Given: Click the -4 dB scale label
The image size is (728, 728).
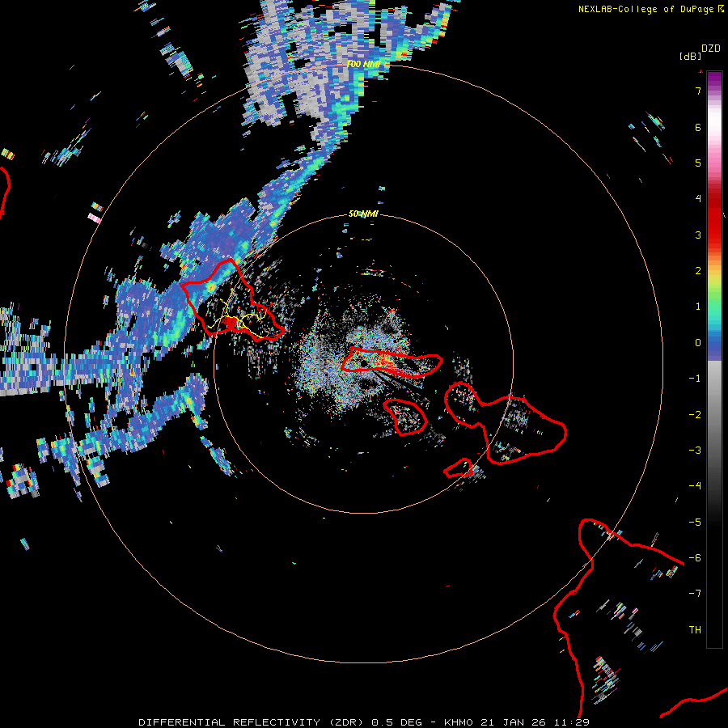Looking at the screenshot, I should (x=695, y=486).
